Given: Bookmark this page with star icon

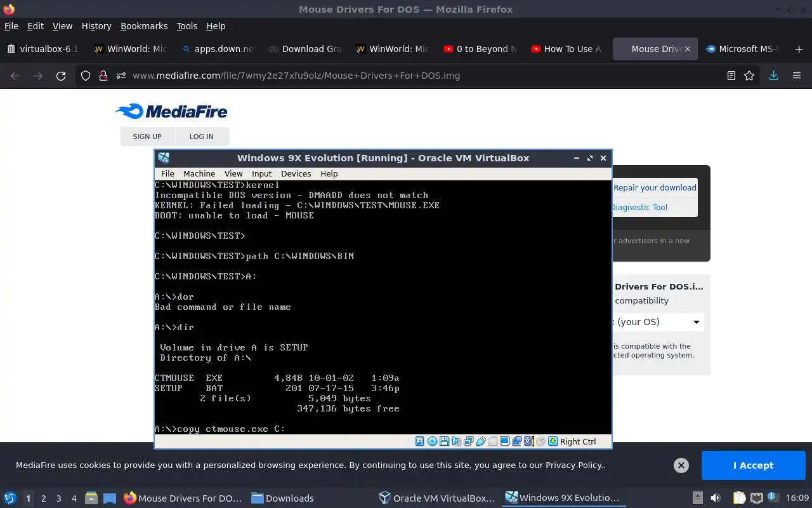Looking at the screenshot, I should click(x=749, y=76).
